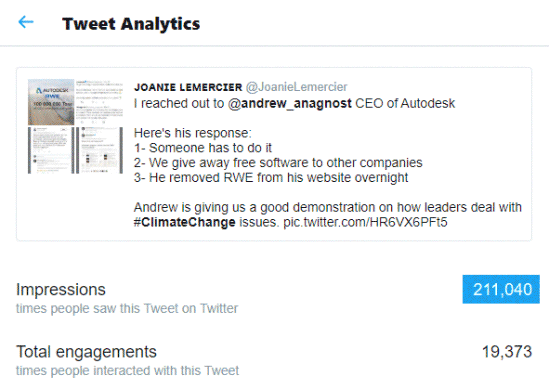This screenshot has width=549, height=389.
Task: Click the 'He removed RWE' tweet line
Action: 271,178
